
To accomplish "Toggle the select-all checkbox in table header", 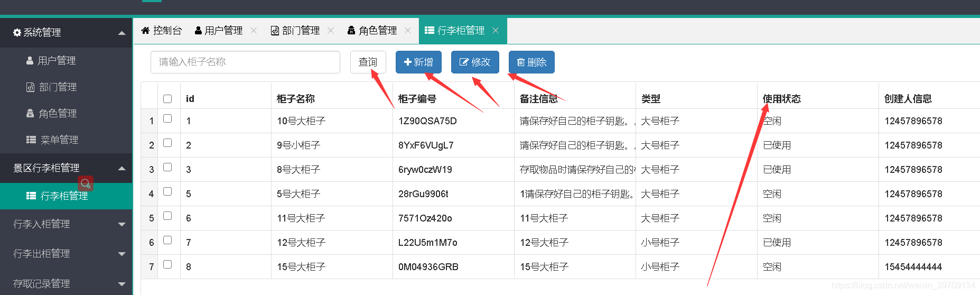I will (167, 99).
